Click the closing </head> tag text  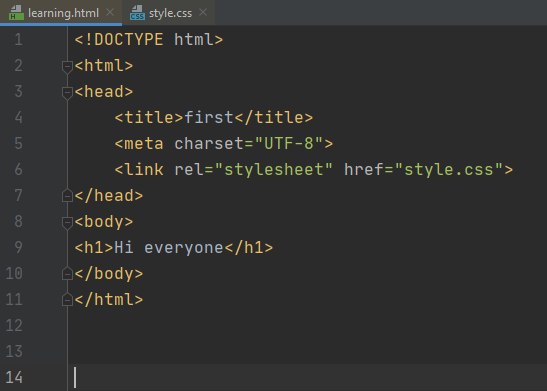coord(109,196)
